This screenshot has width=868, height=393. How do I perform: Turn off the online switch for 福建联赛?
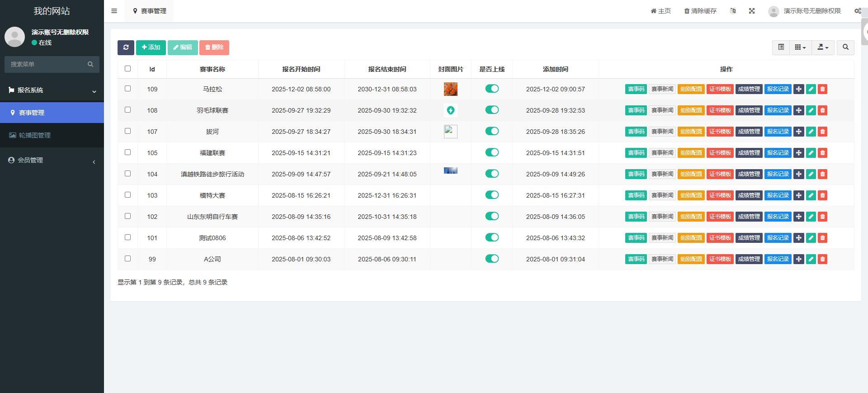coord(492,152)
